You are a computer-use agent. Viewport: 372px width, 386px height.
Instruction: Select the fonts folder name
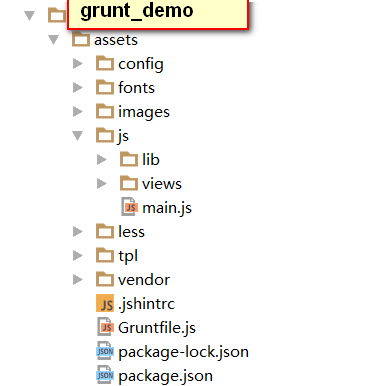137,88
